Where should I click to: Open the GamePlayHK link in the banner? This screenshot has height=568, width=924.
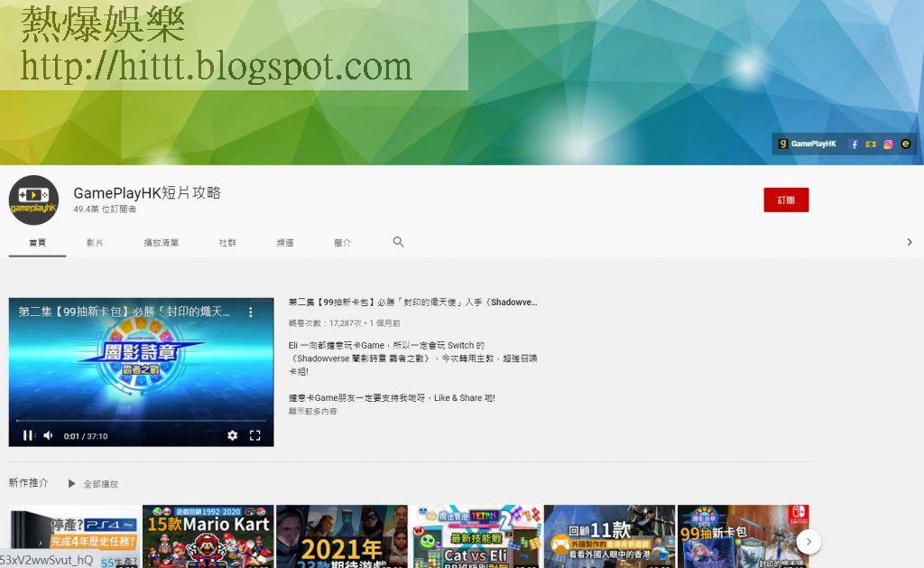point(807,144)
